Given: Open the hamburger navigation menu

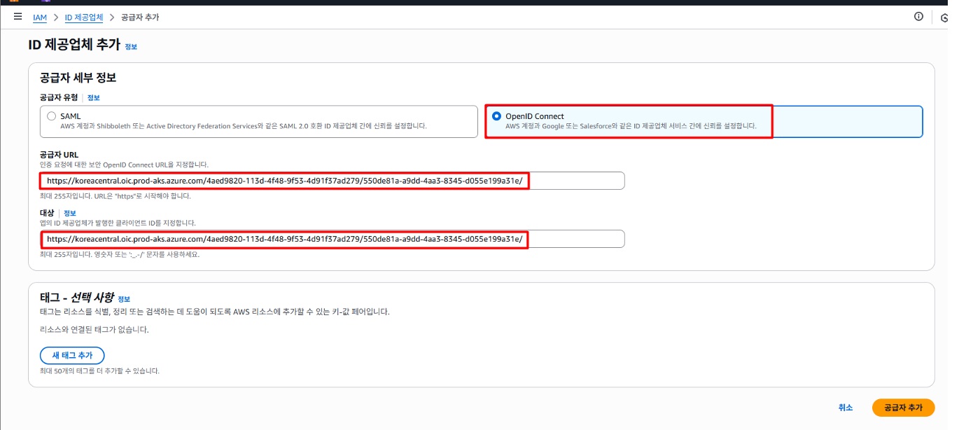Looking at the screenshot, I should (x=18, y=16).
